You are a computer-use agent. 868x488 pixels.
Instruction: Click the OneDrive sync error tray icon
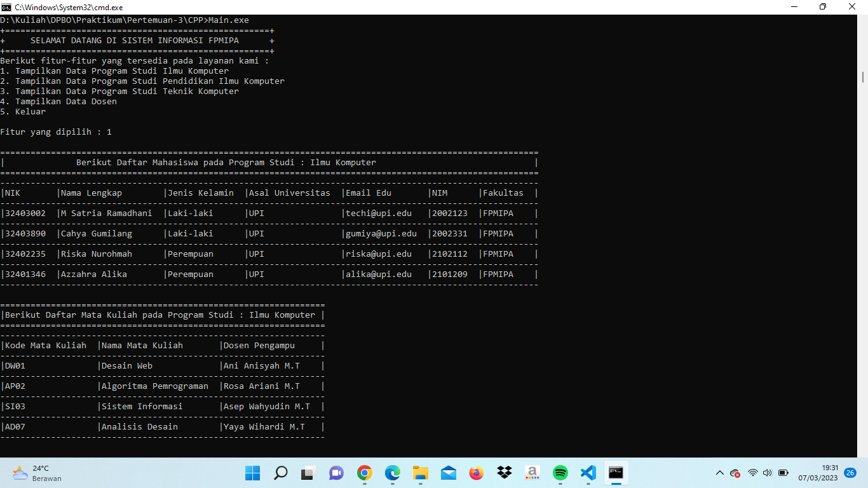(x=735, y=473)
